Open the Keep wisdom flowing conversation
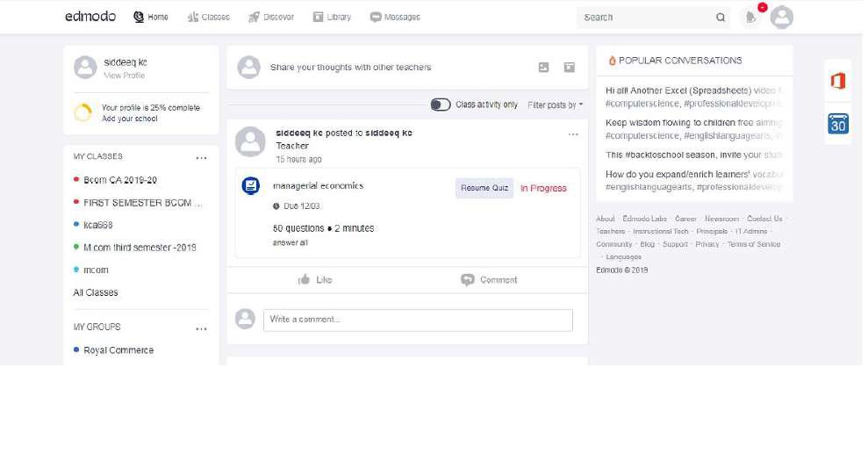 693,129
